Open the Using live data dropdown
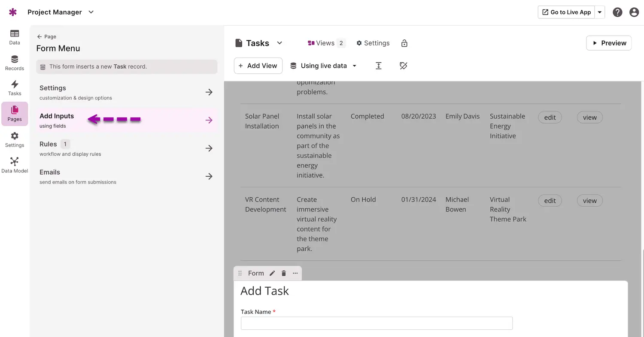644x337 pixels. click(323, 66)
